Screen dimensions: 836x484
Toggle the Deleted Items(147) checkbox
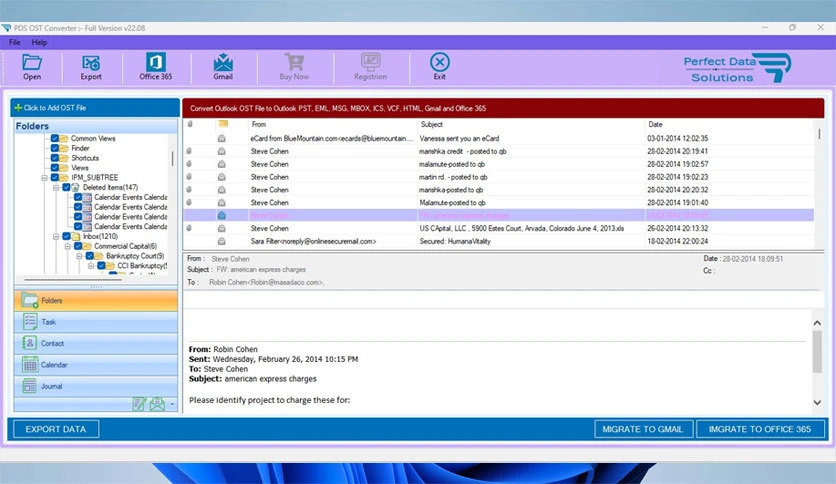click(66, 187)
